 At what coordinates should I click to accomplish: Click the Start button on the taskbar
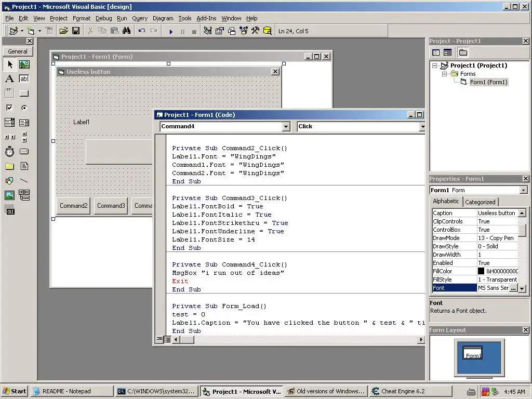(14, 391)
